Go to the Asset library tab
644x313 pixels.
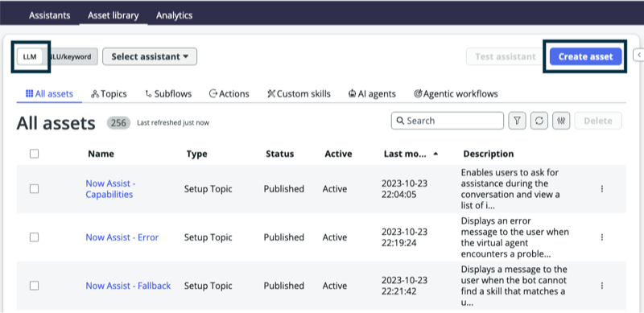pos(114,15)
